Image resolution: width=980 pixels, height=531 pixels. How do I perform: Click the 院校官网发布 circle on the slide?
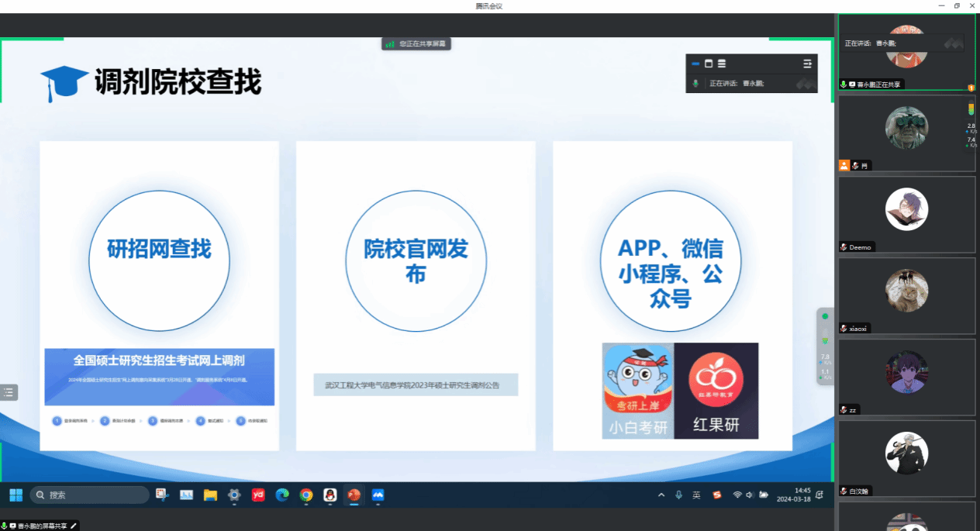tap(416, 260)
